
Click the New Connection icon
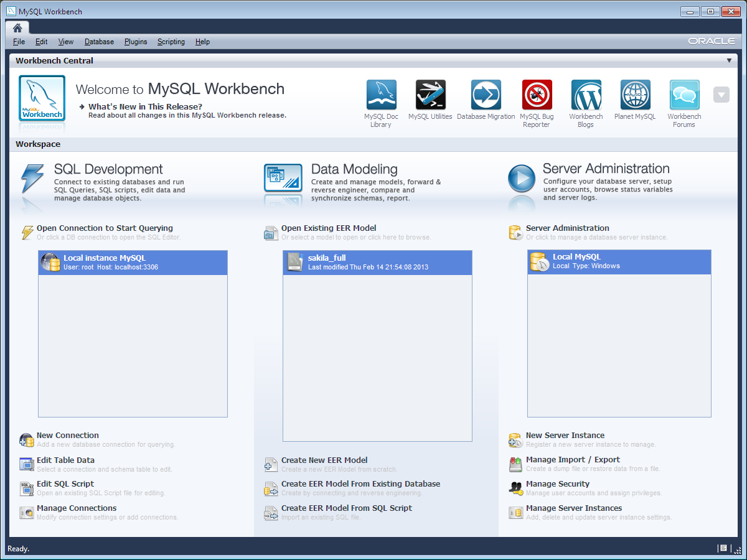(27, 440)
